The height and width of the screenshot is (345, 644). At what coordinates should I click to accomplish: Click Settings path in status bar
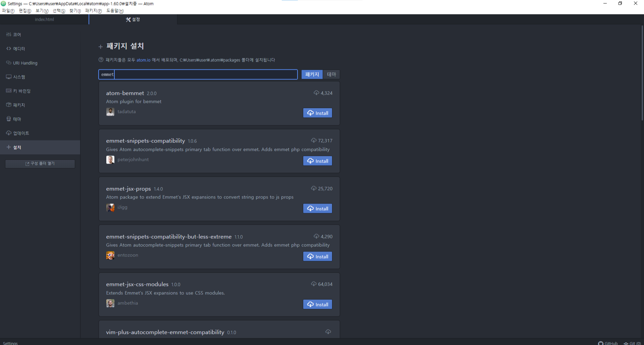click(10, 343)
